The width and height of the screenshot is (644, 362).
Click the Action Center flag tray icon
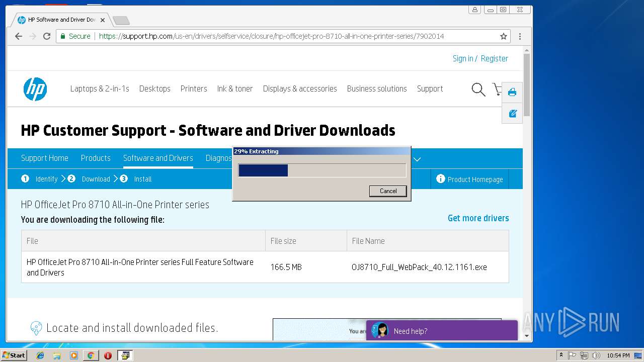coord(572,355)
